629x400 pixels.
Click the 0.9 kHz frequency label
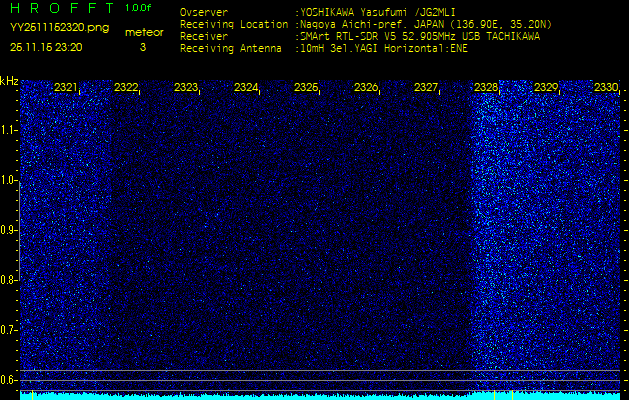pos(8,230)
